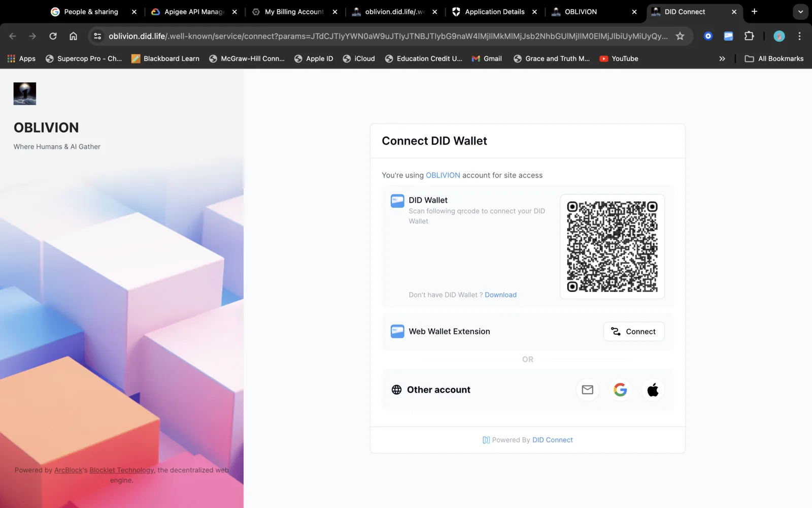
Task: Open the Apple ID bookmark
Action: tap(314, 58)
